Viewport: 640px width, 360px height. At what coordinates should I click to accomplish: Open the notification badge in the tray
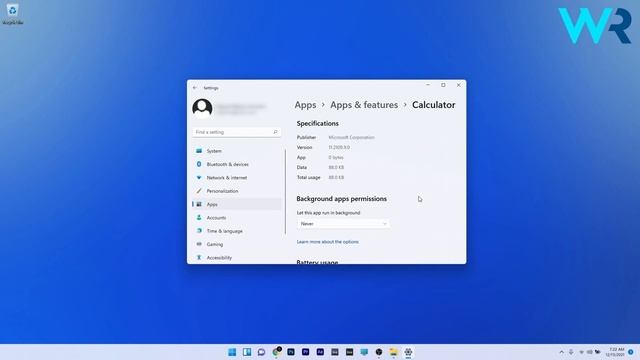click(631, 352)
